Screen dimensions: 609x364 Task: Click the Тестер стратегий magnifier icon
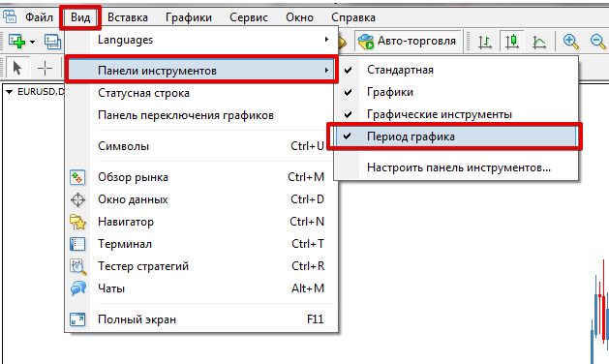(78, 267)
